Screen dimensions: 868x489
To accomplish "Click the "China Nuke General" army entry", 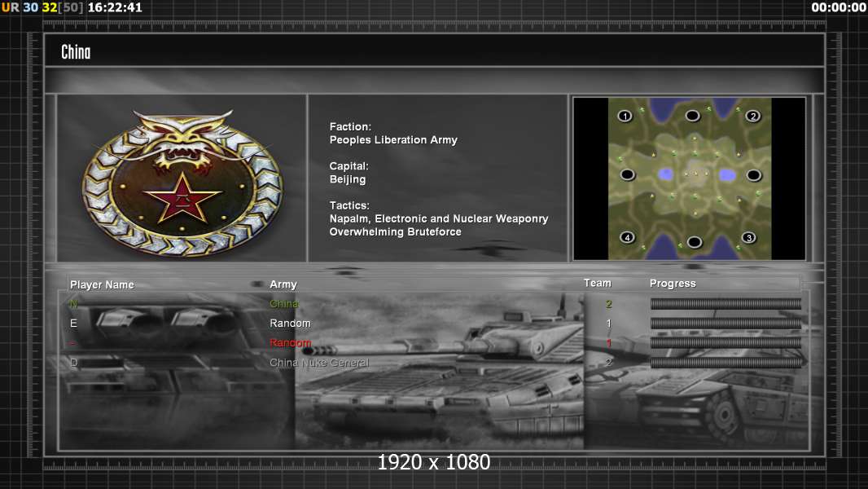I will (319, 363).
